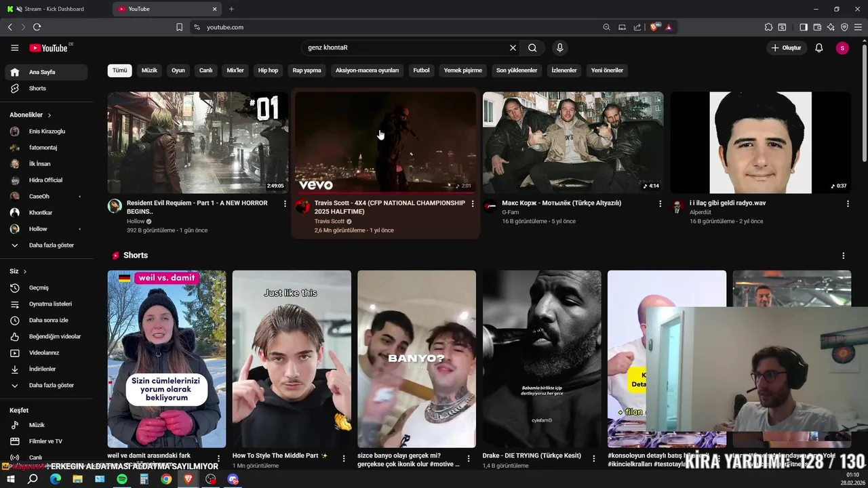Open Chrome from the taskbar
Viewport: 868px width, 488px height.
(166, 479)
